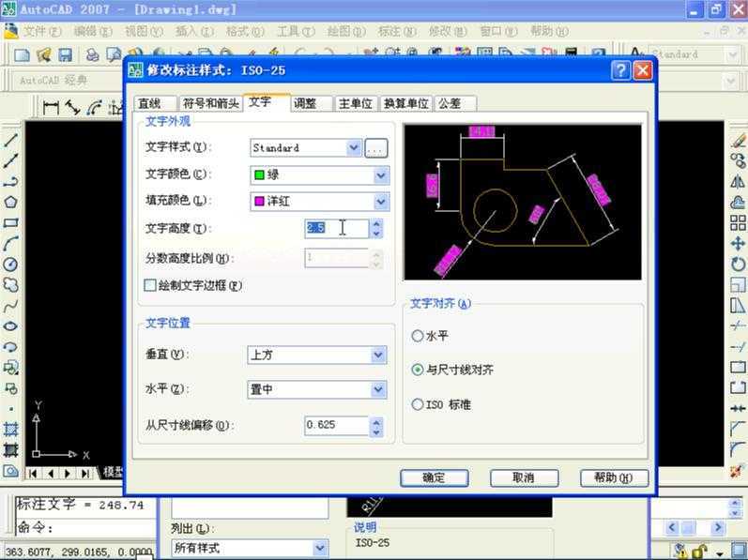The width and height of the screenshot is (748, 560).
Task: Click the Aligned dimension tool icon
Action: click(x=72, y=108)
